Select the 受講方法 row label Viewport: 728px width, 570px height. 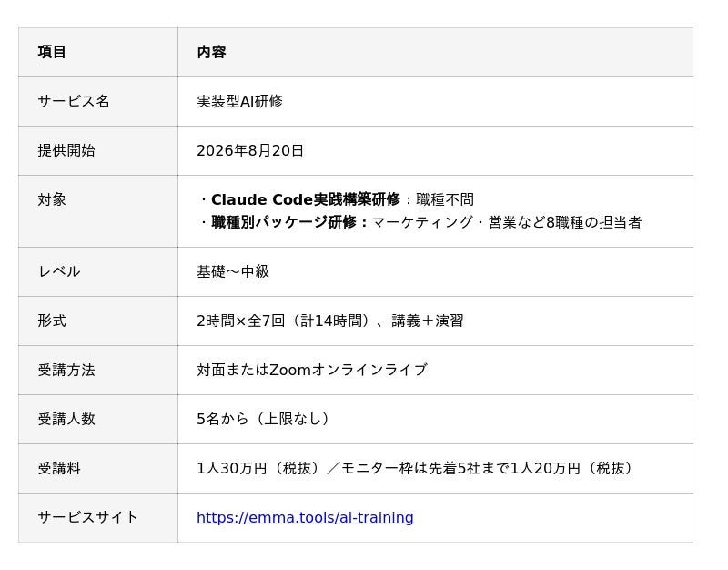click(x=66, y=370)
